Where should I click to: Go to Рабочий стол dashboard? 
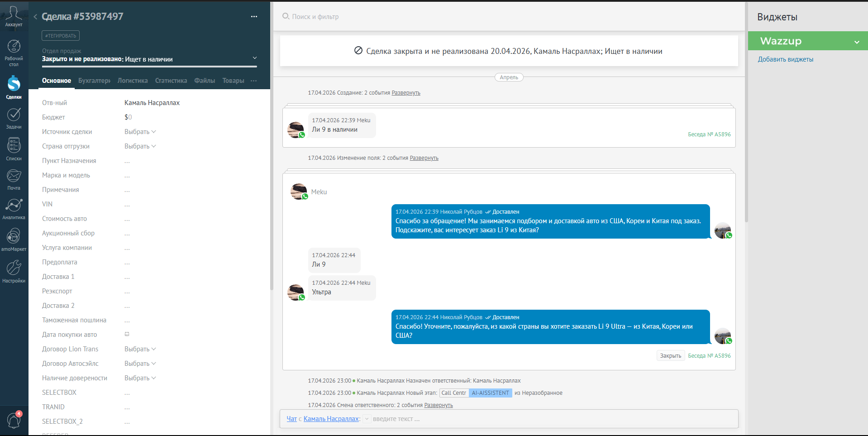pos(14,53)
